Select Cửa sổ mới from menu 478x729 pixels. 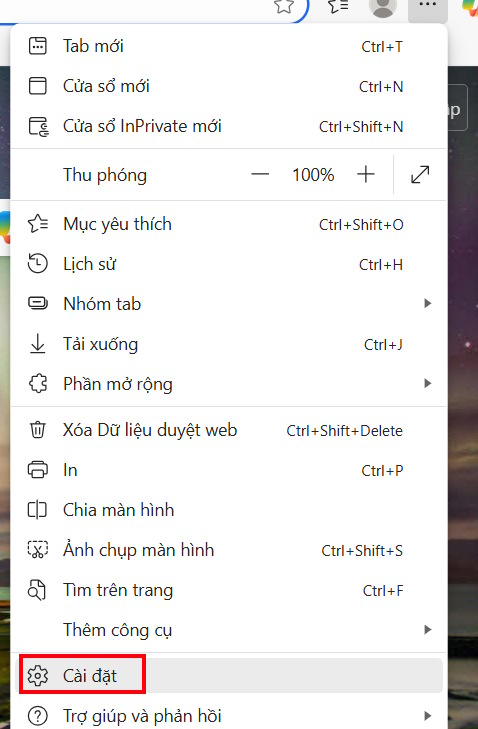228,86
